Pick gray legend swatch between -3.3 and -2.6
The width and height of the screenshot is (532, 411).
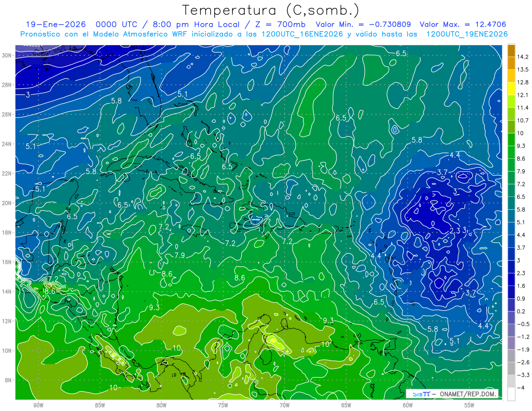coord(511,368)
